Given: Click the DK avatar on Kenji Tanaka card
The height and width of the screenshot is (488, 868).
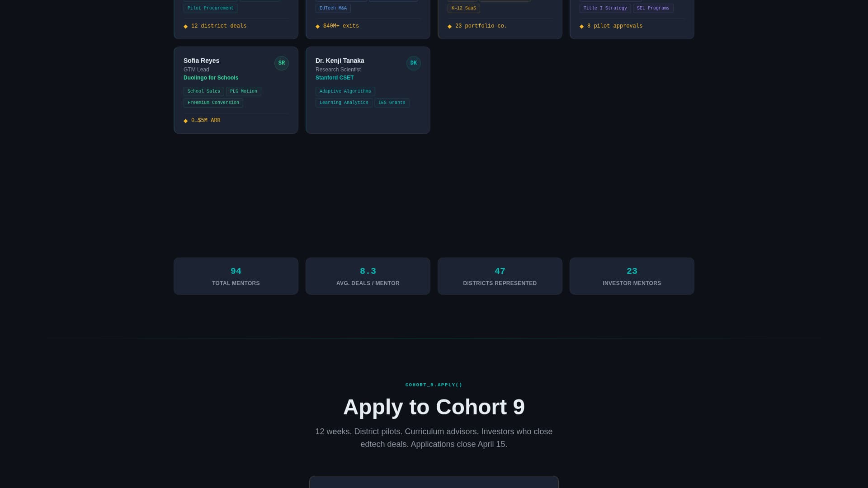Looking at the screenshot, I should click(413, 63).
